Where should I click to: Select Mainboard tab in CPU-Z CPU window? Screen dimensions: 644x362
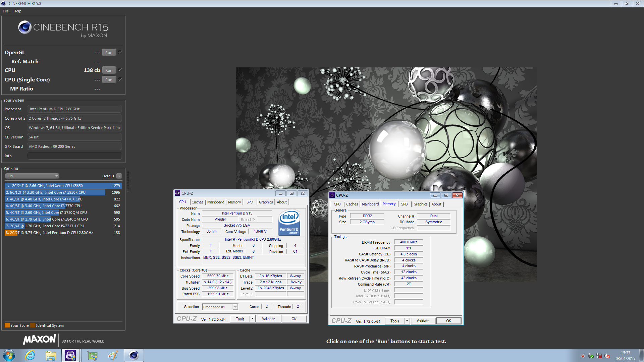[216, 202]
